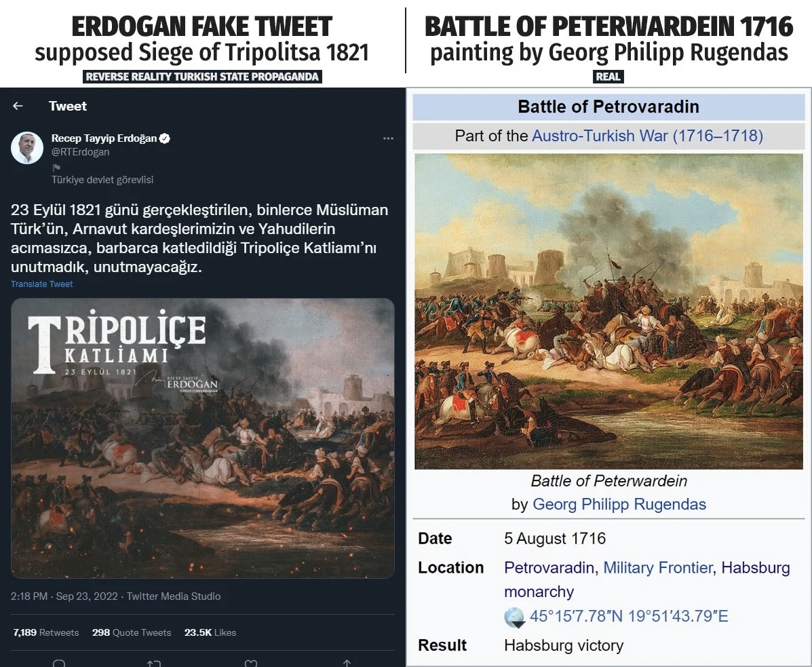Image resolution: width=812 pixels, height=667 pixels.
Task: Open the Tripoliçe Katliamı tweet image
Action: coord(203,438)
